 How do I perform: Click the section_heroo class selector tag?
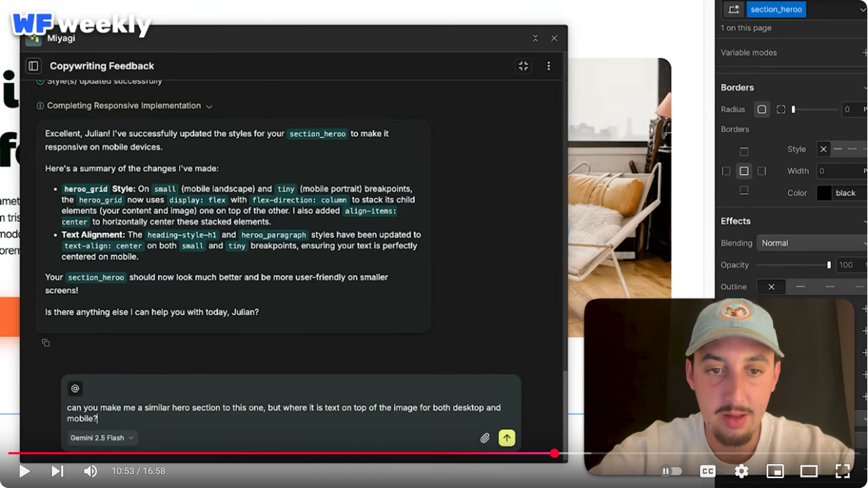click(x=776, y=9)
